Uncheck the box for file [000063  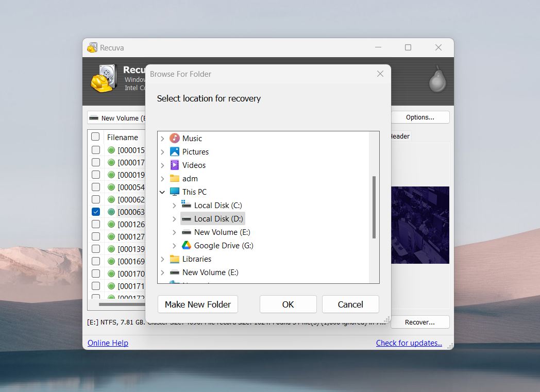[96, 212]
